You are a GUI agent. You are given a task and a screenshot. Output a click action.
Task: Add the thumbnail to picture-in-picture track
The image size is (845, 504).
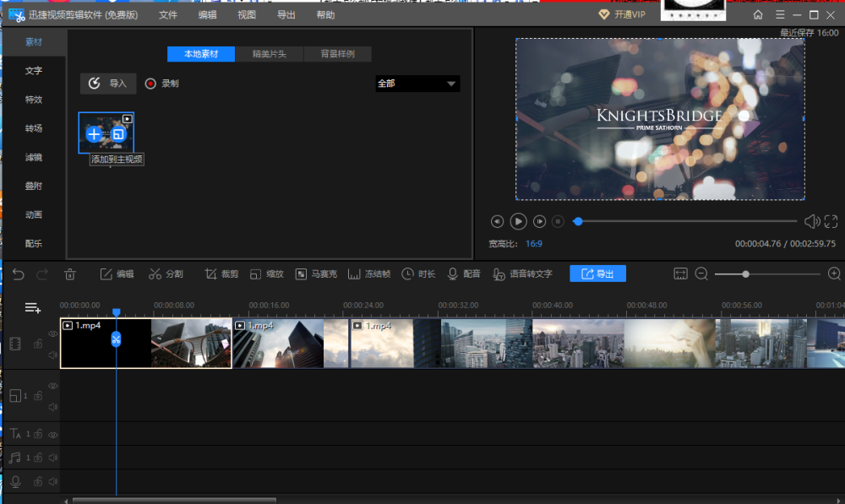(118, 134)
